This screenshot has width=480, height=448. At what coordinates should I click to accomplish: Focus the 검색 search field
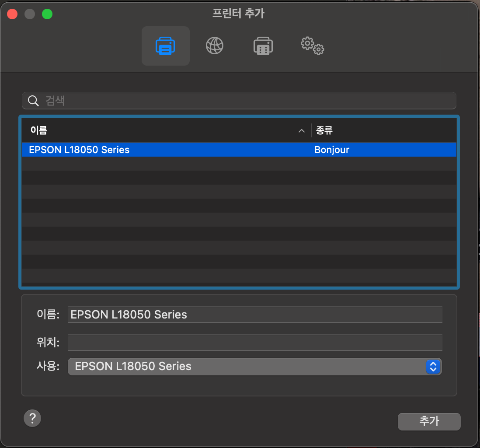239,101
